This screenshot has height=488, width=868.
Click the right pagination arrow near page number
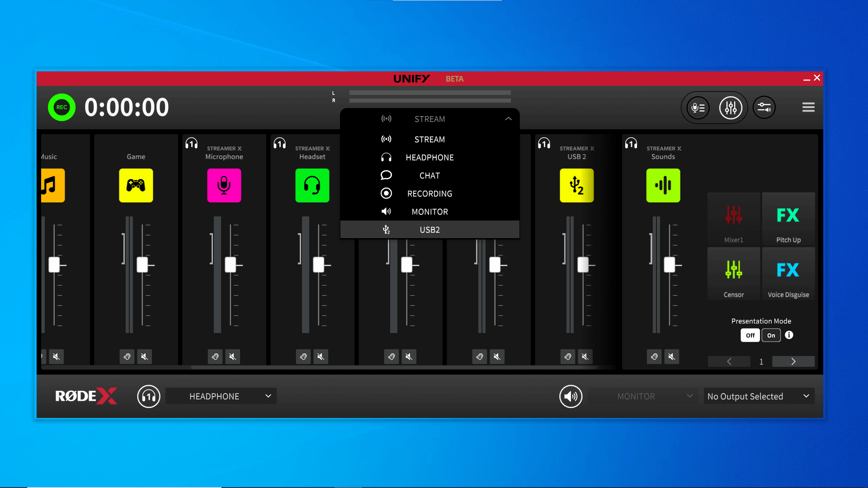(x=793, y=361)
